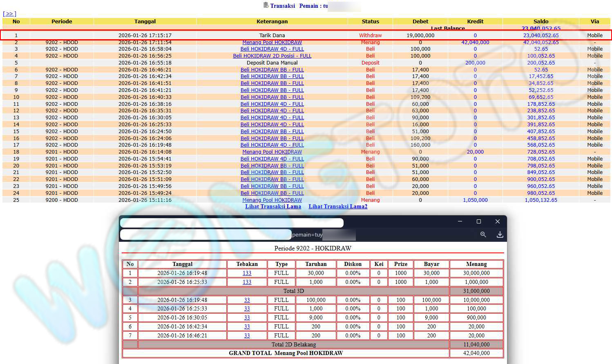The width and height of the screenshot is (612, 364).
Task: Open Lihat Transaksi Lama2 link
Action: click(x=338, y=207)
